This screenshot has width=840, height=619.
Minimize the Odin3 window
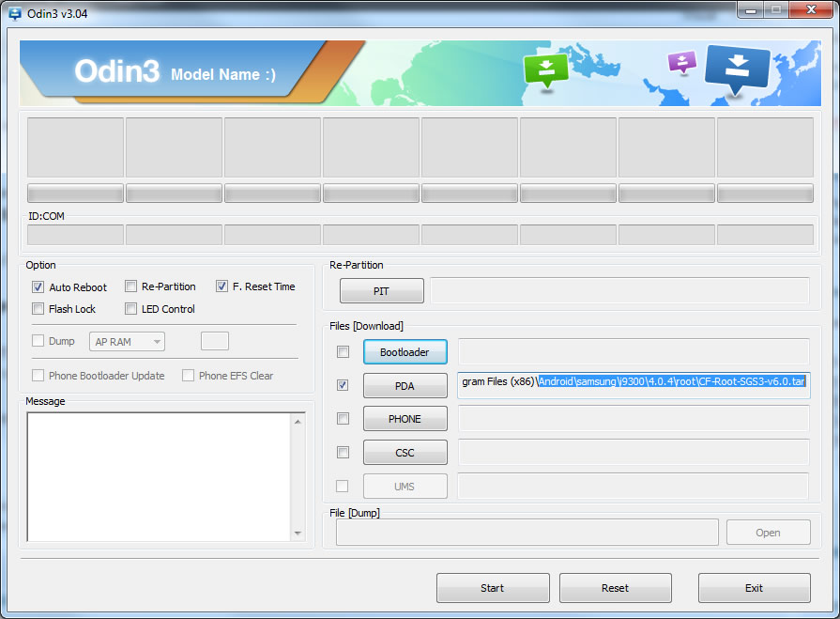coord(751,10)
